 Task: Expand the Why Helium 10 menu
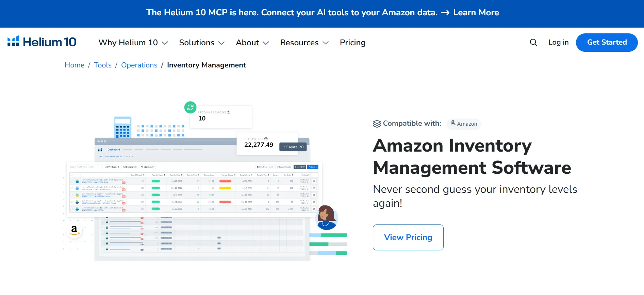(133, 43)
